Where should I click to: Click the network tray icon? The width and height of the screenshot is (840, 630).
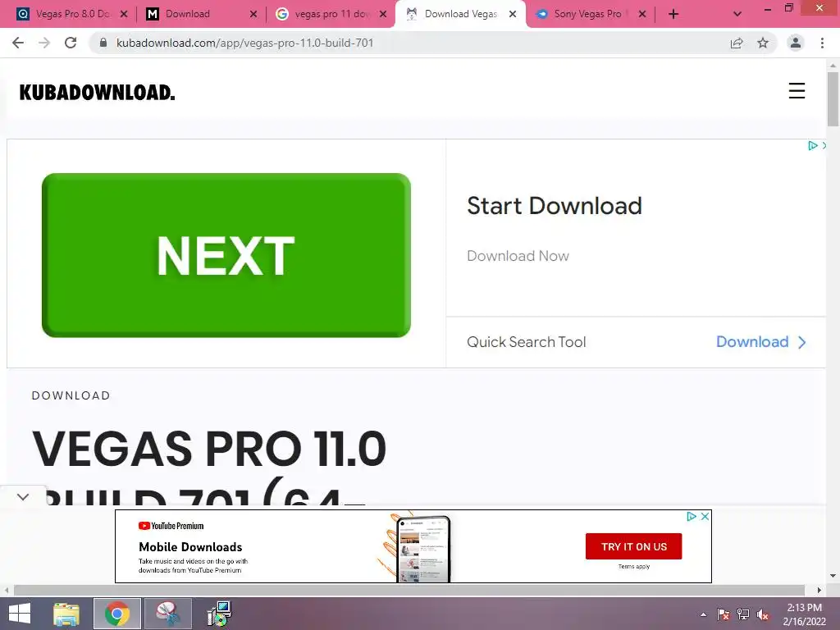click(x=743, y=614)
